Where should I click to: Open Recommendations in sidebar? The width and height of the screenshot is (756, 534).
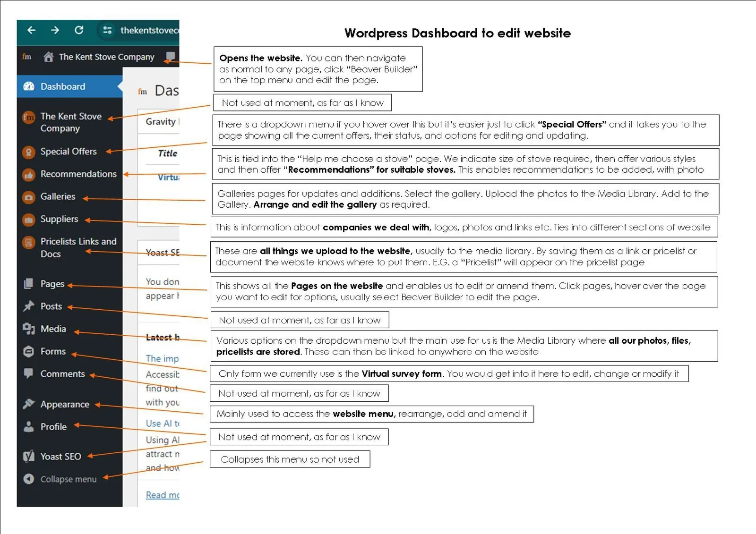[x=78, y=174]
